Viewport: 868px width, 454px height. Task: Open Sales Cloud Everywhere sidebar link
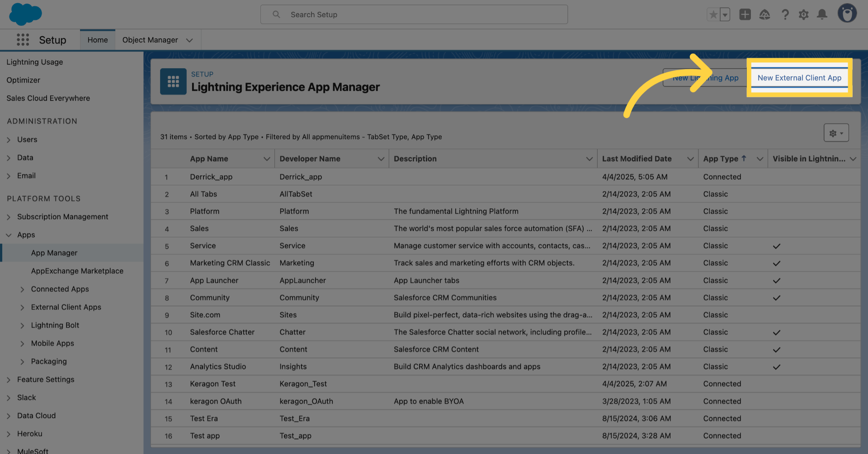pos(48,98)
